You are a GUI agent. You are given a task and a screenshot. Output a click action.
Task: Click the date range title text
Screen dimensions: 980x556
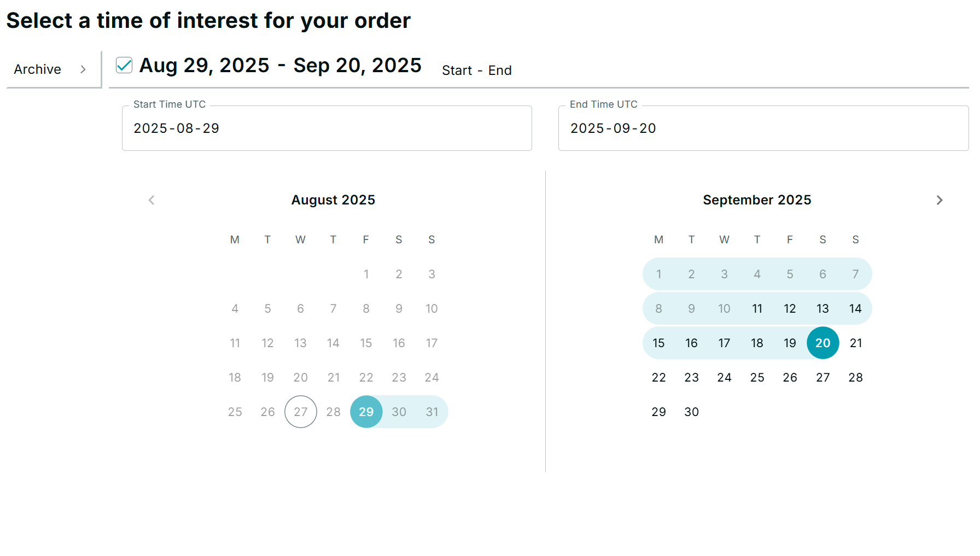pyautogui.click(x=280, y=66)
